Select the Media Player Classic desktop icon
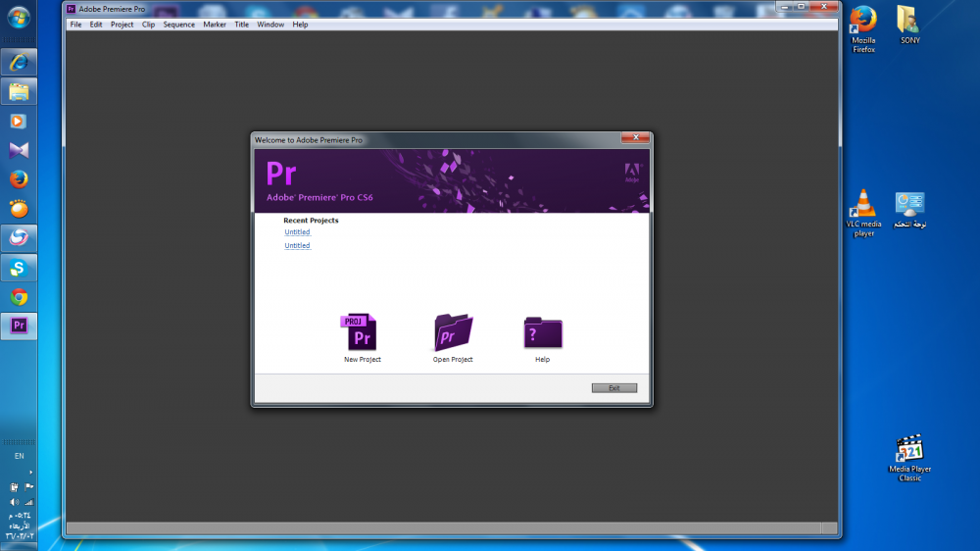980x551 pixels. coord(910,451)
